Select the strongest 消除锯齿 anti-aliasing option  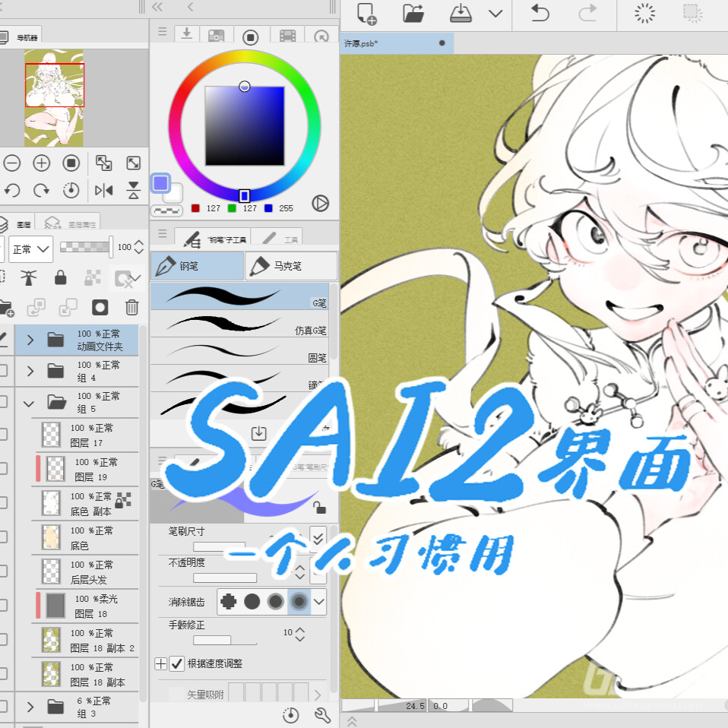(x=298, y=601)
